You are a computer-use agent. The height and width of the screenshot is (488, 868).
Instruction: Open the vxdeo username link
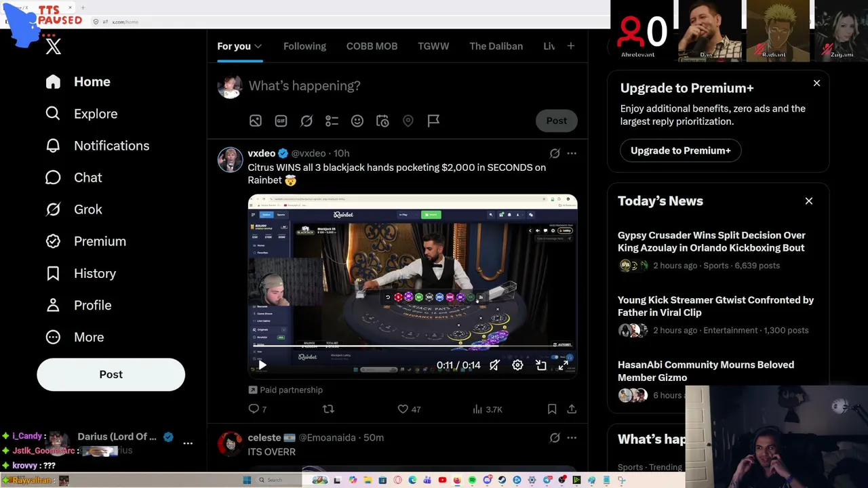click(x=262, y=153)
